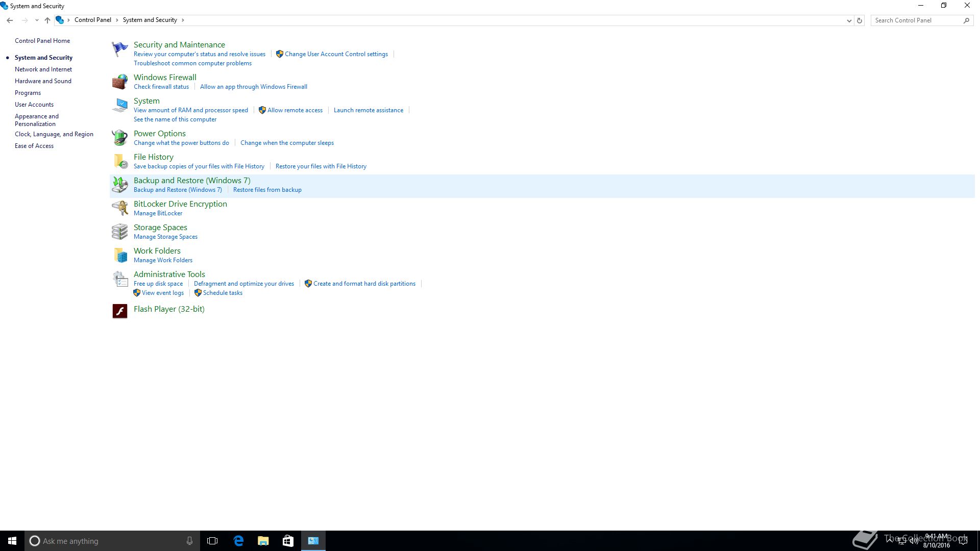
Task: Select User Accounts category
Action: pyautogui.click(x=34, y=105)
